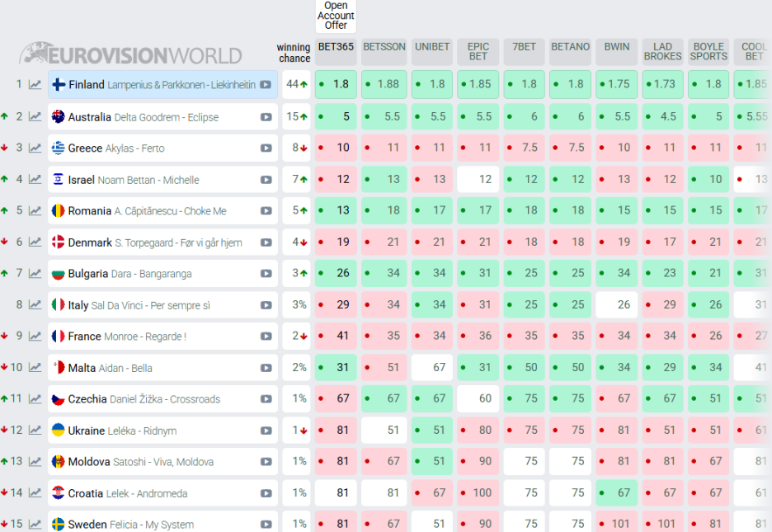Open the trend chart icon for Greece
The height and width of the screenshot is (532, 772).
pos(35,148)
